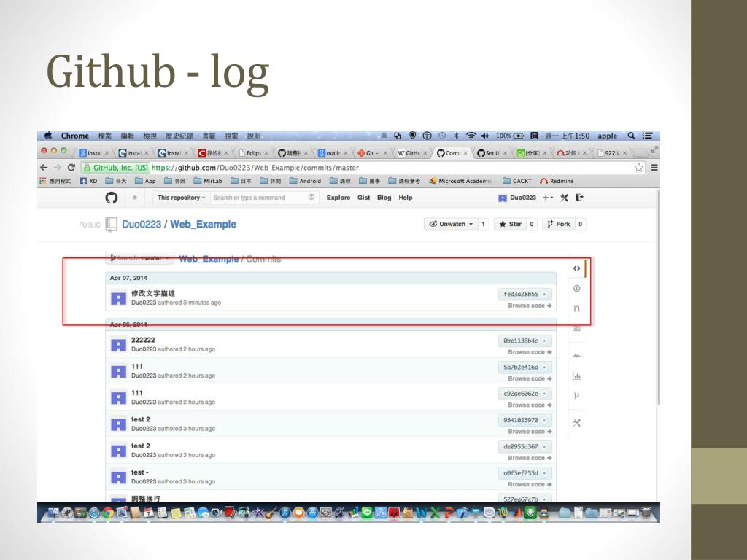The image size is (747, 560).
Task: Open the Web_Example repository title link
Action: point(203,225)
